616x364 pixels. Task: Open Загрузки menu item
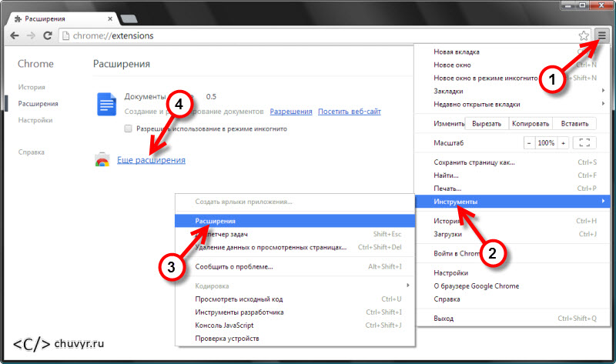pos(511,234)
